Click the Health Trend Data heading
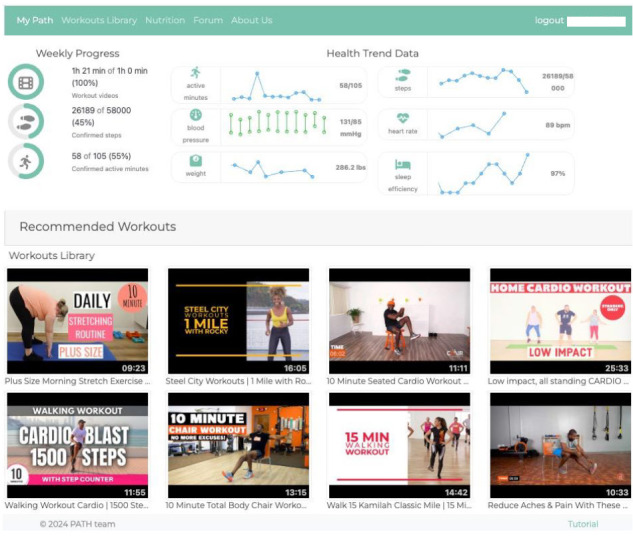This screenshot has height=540, width=633. coord(372,53)
